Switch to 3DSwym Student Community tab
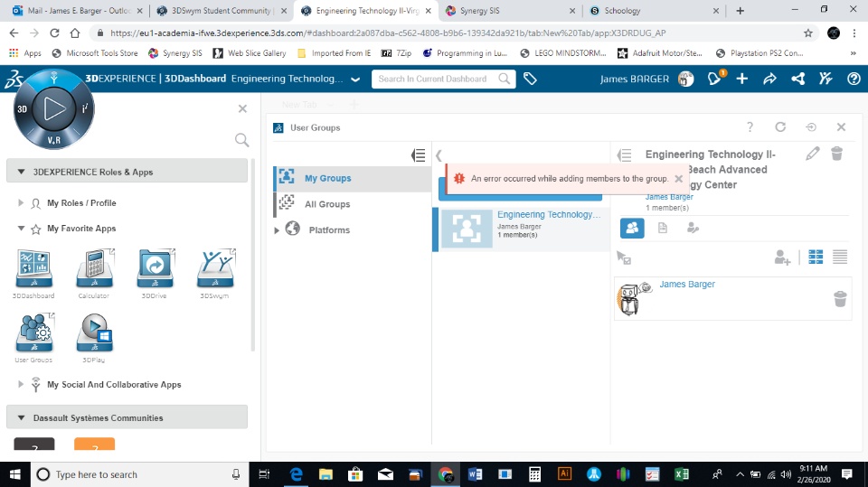Image resolution: width=868 pixels, height=487 pixels. pyautogui.click(x=221, y=11)
